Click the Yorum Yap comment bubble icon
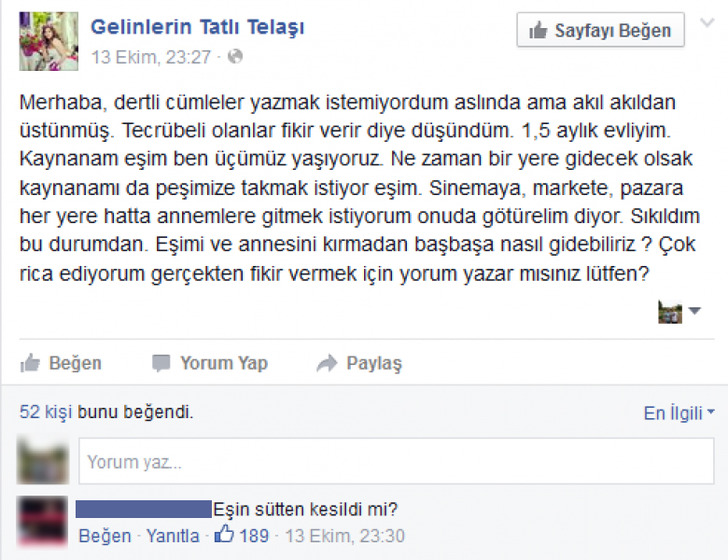This screenshot has height=560, width=728. tap(161, 363)
